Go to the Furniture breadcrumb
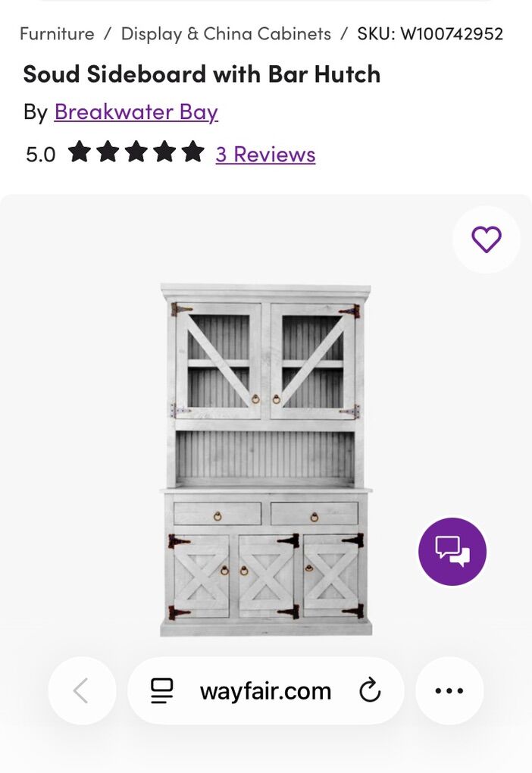The height and width of the screenshot is (773, 532). 57,34
